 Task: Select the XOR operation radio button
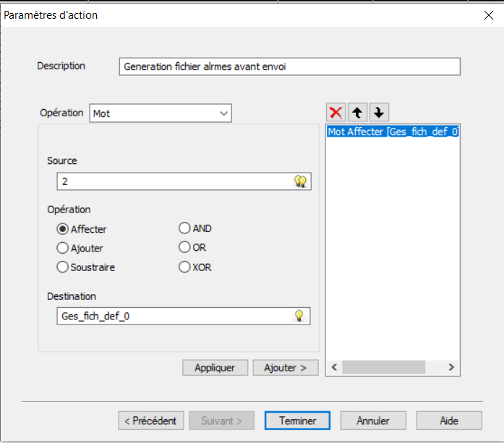pyautogui.click(x=184, y=267)
